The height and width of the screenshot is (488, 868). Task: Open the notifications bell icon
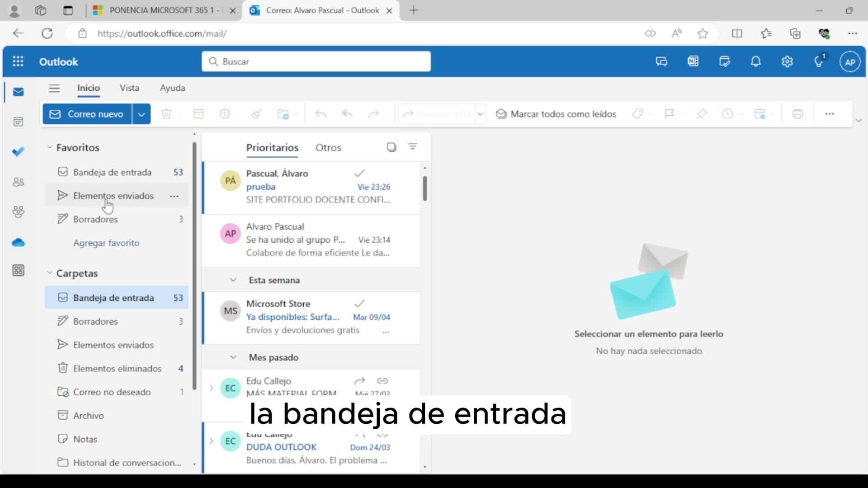click(756, 62)
